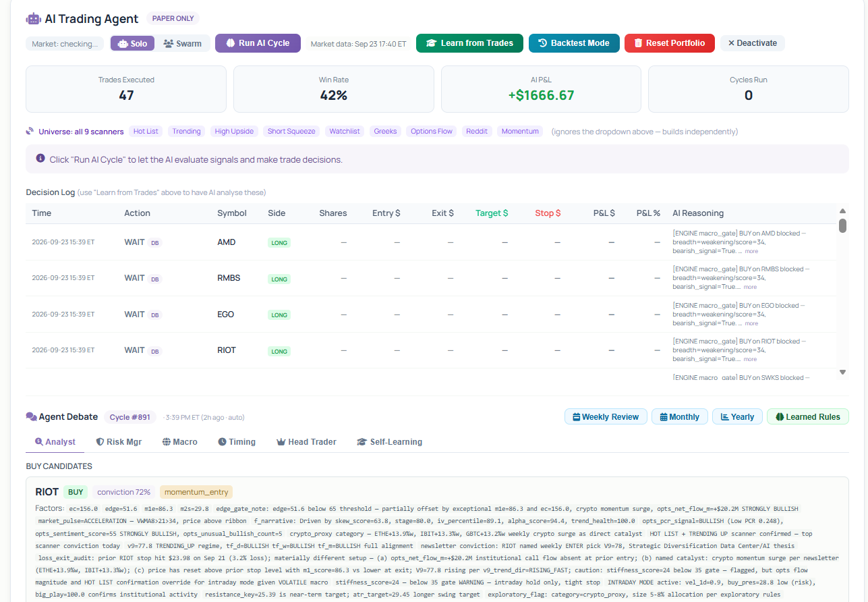This screenshot has width=868, height=602.
Task: Open the Monthly review
Action: click(680, 416)
